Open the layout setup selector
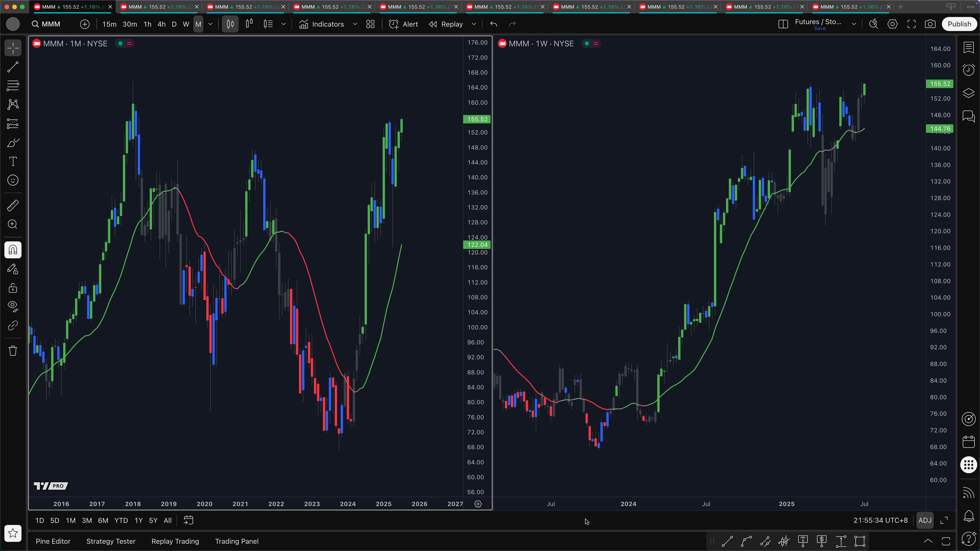This screenshot has height=551, width=980. click(x=783, y=24)
